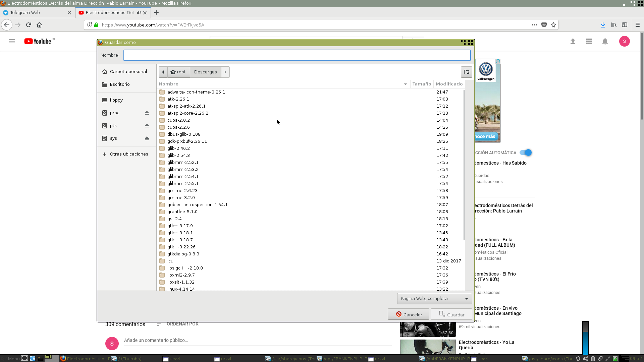Navigate to root in path bar
The width and height of the screenshot is (644, 362).
[178, 72]
